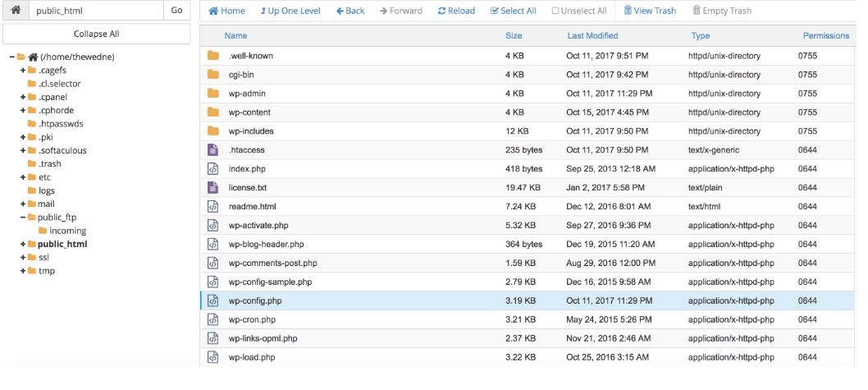Go Up One Level in toolbar
The image size is (868, 390).
click(x=290, y=11)
